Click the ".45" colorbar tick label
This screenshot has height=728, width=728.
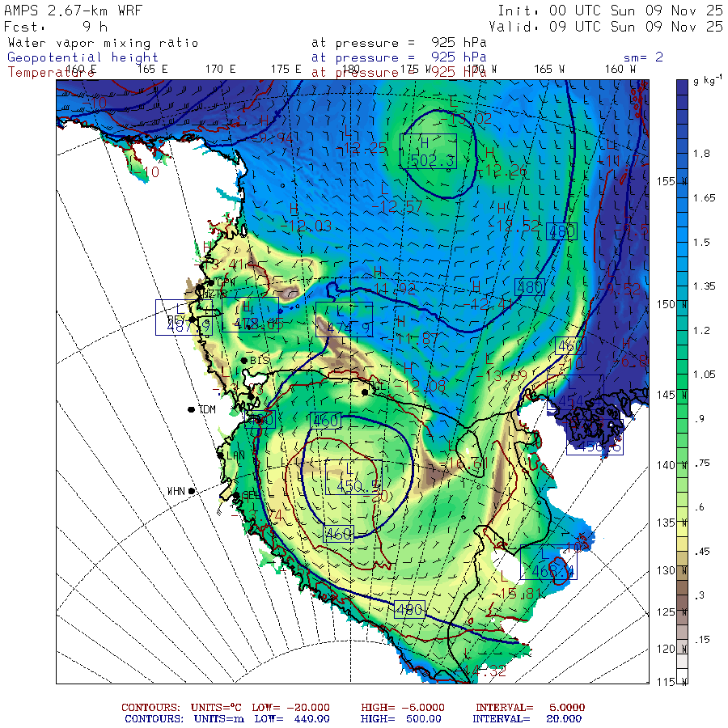pos(701,552)
